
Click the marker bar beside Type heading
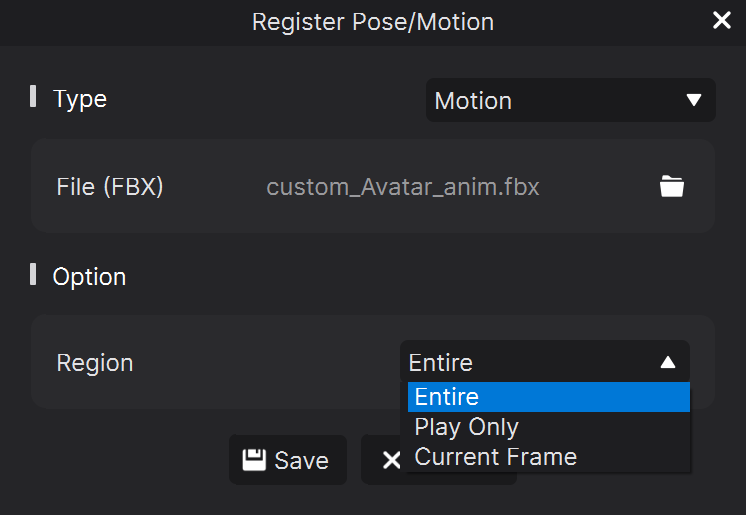(33, 96)
